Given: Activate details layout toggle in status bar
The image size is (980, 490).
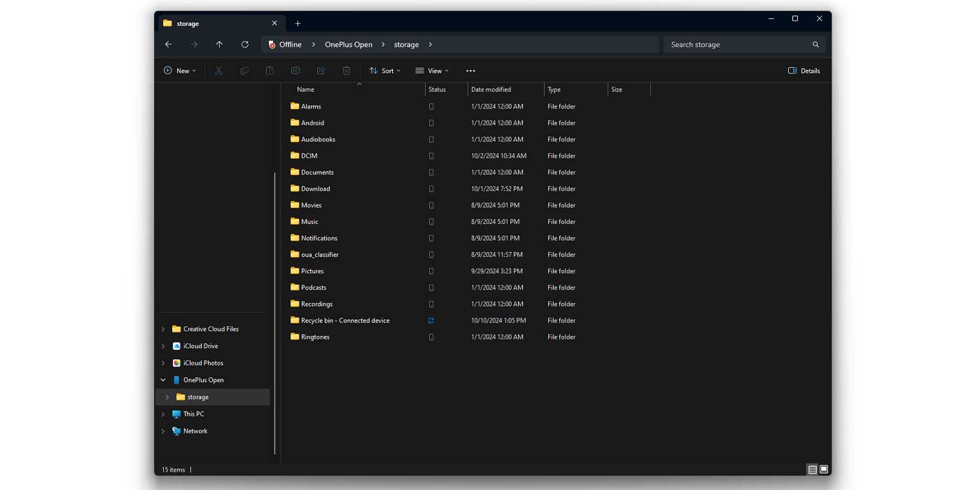Looking at the screenshot, I should click(811, 469).
